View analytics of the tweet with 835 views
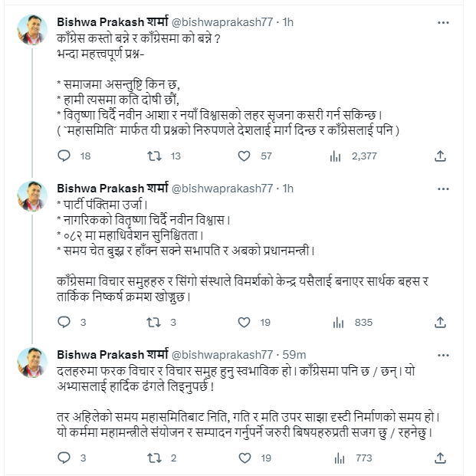This screenshot has height=476, width=476. tap(338, 323)
